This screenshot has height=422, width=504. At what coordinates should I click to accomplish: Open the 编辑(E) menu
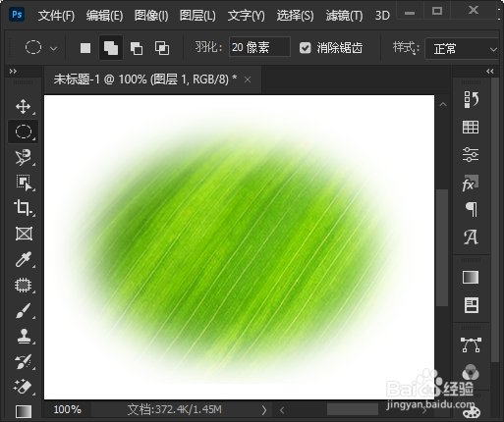pos(104,16)
